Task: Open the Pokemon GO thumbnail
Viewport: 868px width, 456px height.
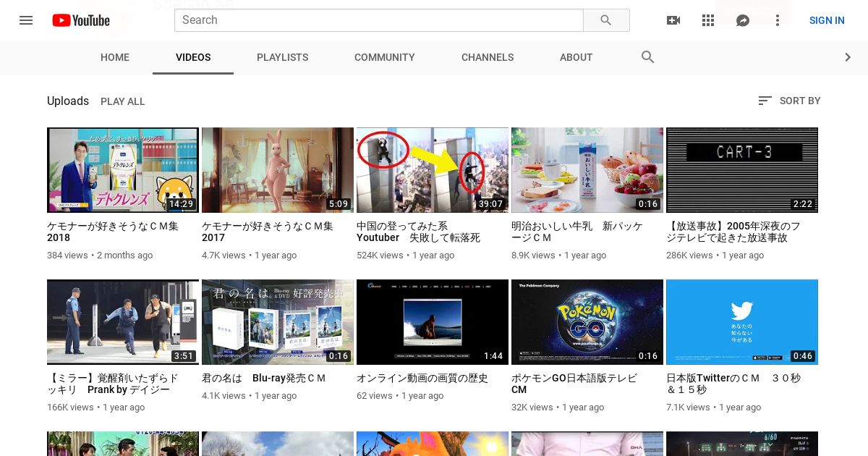Action: (587, 322)
